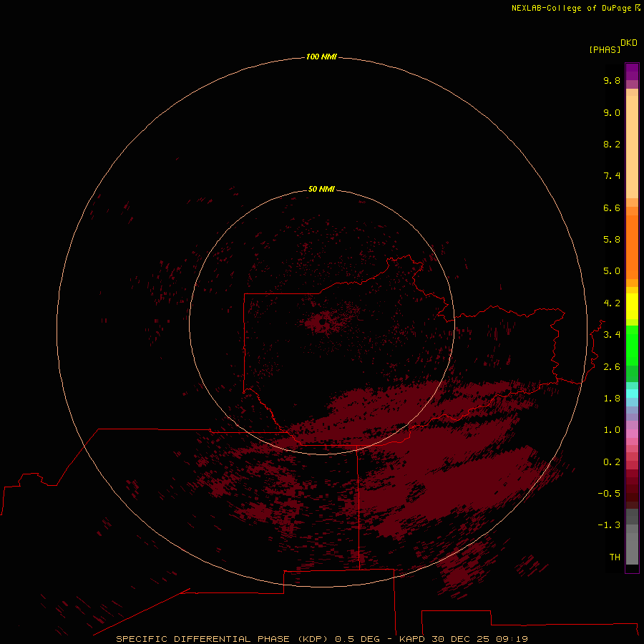
Task: Click the 0.2 value on the color scale
Action: pos(612,462)
